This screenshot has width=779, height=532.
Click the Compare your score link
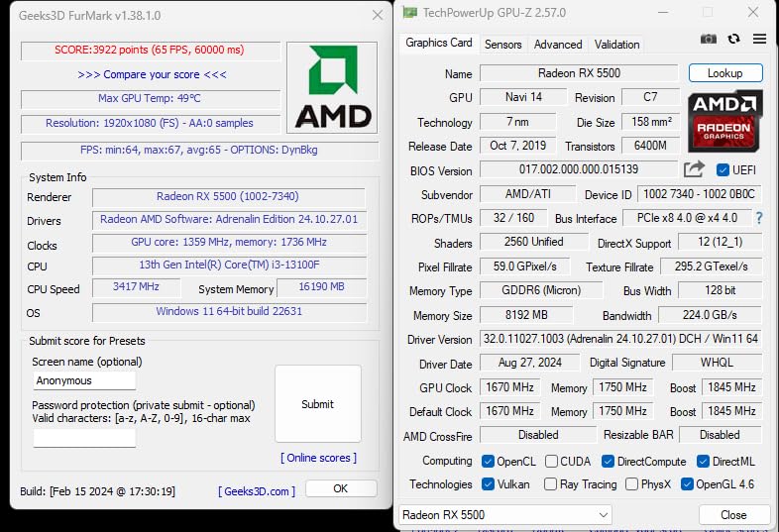click(x=152, y=74)
